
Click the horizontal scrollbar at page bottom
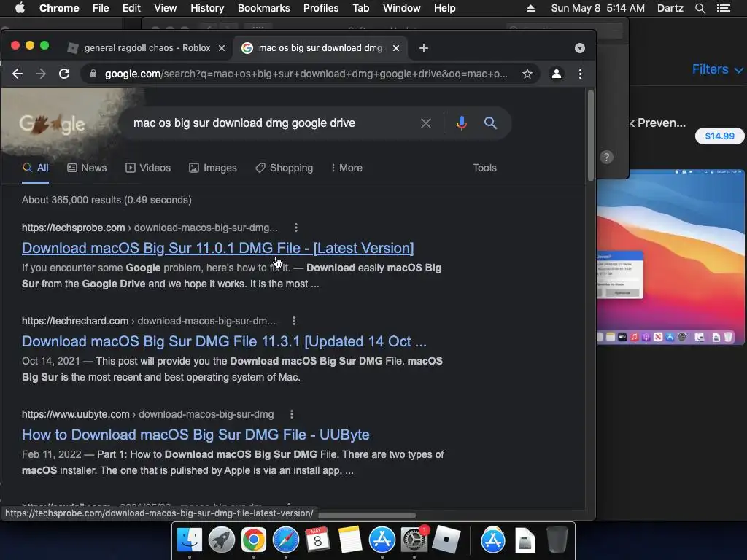[x=367, y=516]
